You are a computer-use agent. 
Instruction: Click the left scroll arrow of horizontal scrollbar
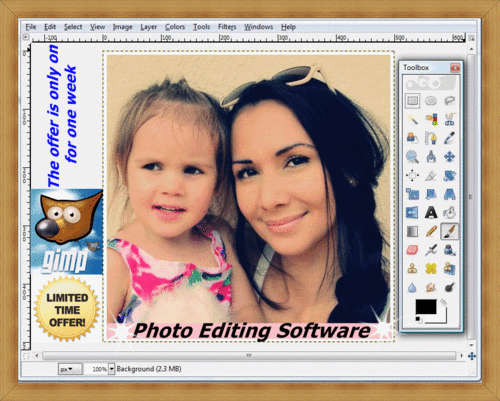(37, 356)
